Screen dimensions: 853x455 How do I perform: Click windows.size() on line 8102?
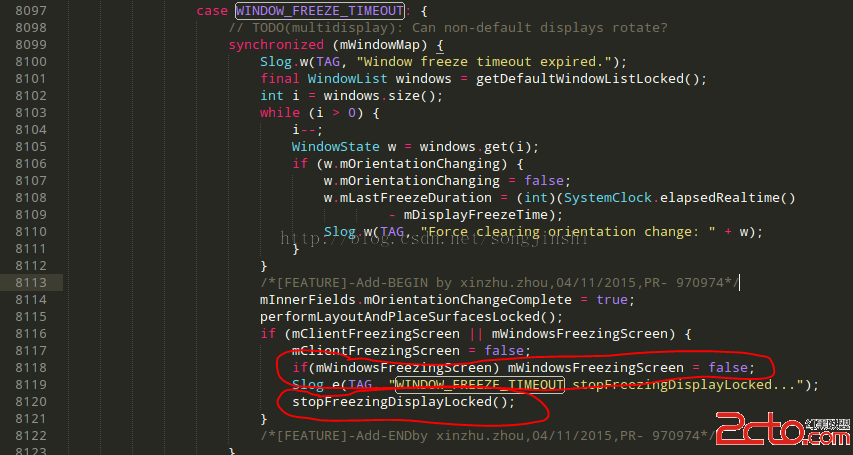[x=379, y=96]
